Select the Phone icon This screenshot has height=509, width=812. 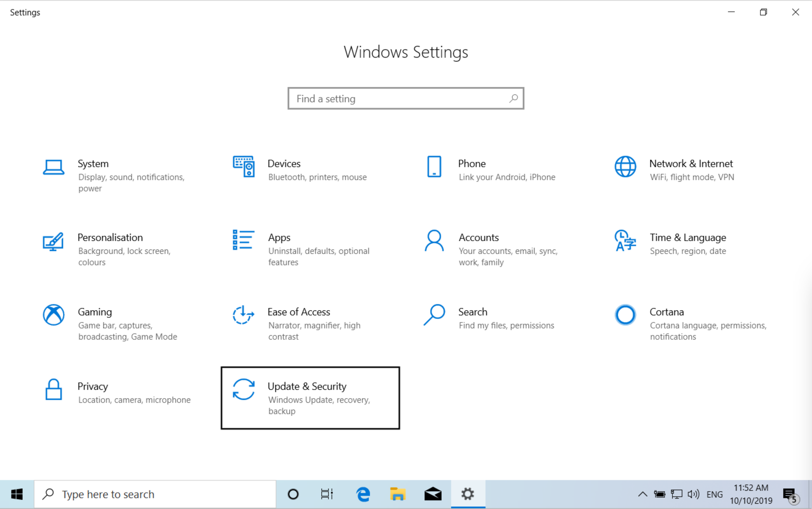coord(434,166)
